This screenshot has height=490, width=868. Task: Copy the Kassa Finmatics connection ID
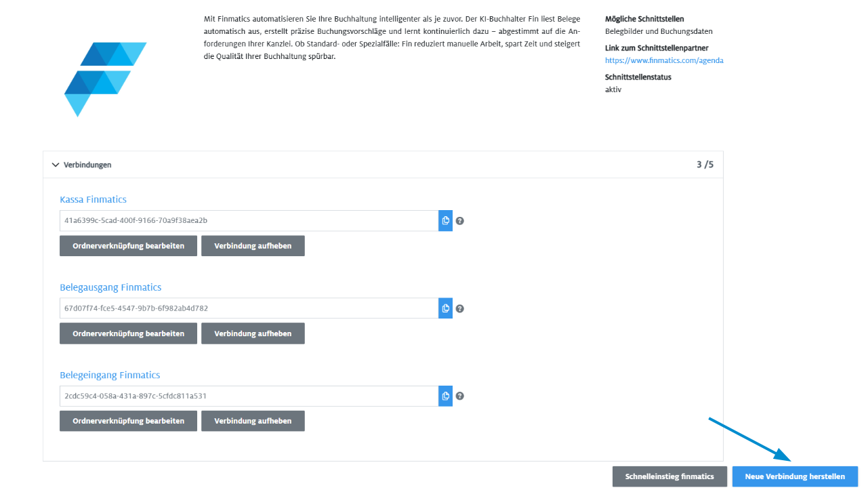445,221
